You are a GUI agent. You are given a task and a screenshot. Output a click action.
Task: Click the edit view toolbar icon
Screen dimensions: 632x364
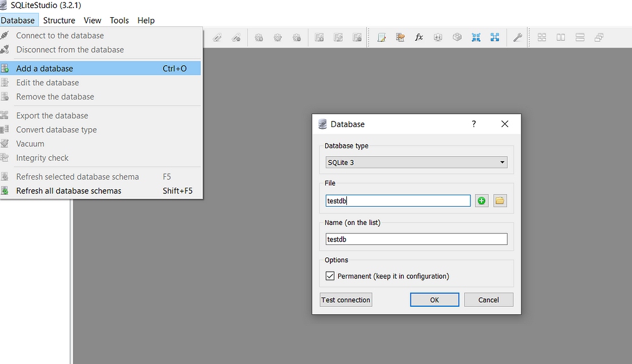pyautogui.click(x=338, y=38)
